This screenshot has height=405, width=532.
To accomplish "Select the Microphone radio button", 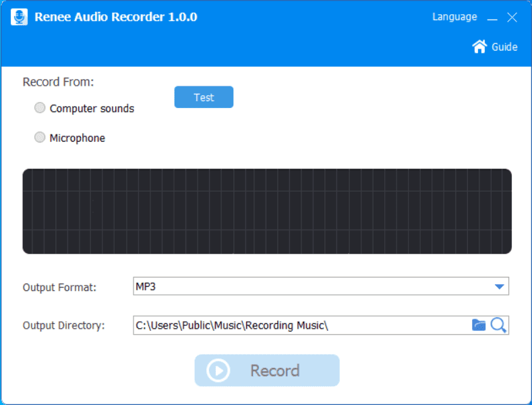I will (40, 138).
